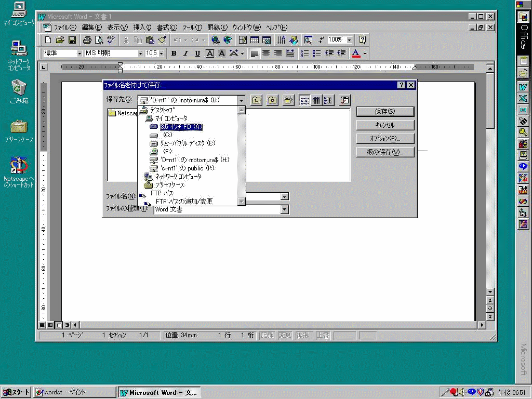This screenshot has height=399, width=532.
Task: Open the ツール(T) menu
Action: click(192, 28)
